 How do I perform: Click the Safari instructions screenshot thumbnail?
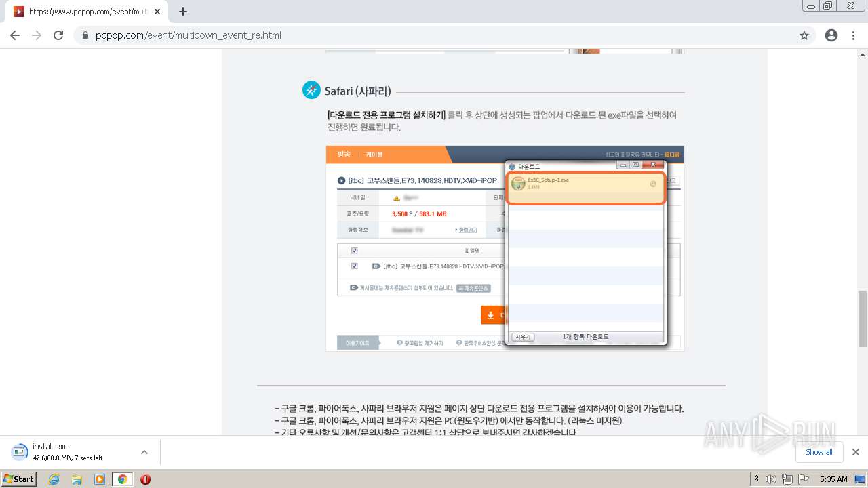coord(505,248)
